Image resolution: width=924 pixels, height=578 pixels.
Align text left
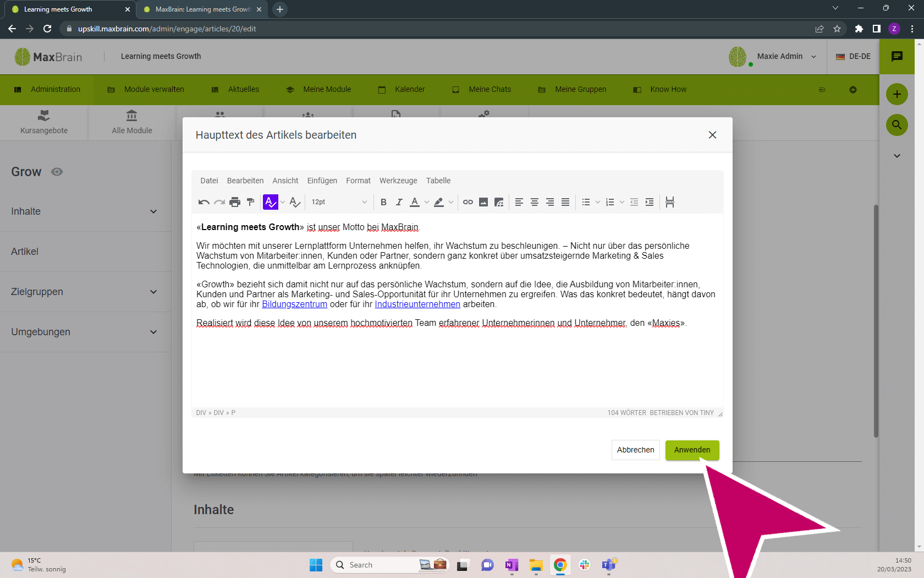[x=519, y=202]
